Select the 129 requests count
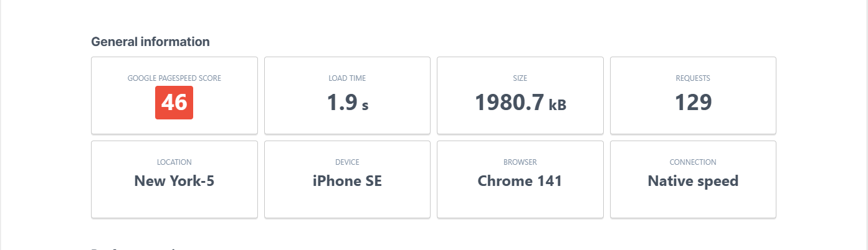Viewport: 868px width, 250px height. tap(693, 103)
